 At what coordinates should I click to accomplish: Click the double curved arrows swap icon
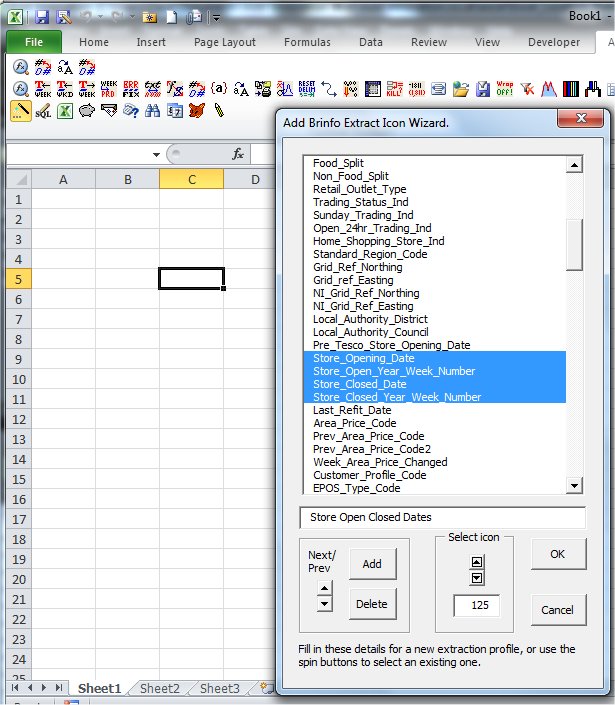pos(329,89)
